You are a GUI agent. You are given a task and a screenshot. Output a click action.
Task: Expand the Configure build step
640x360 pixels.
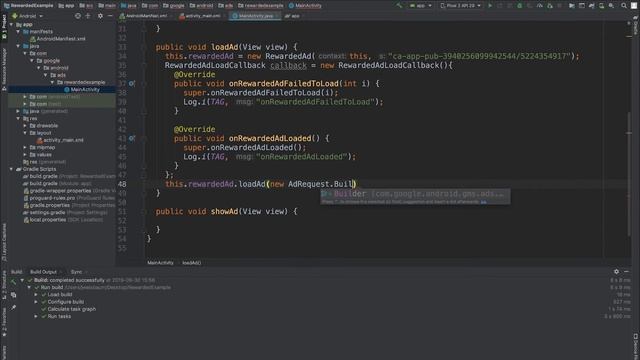36,302
